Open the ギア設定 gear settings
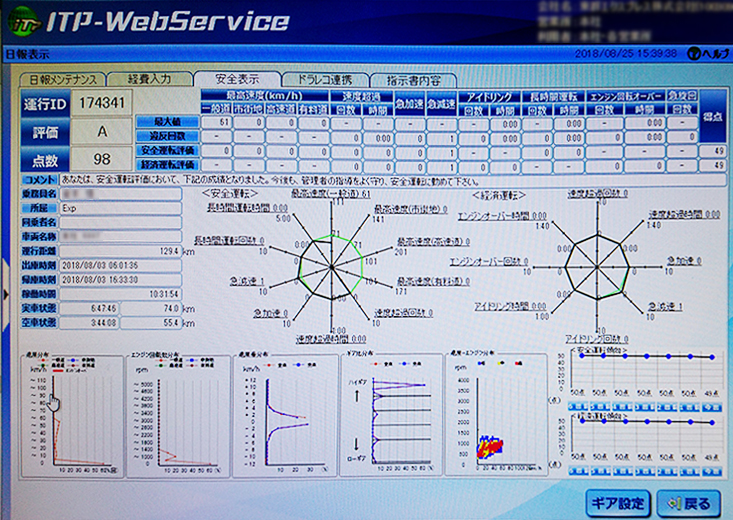733x520 pixels. tap(616, 501)
